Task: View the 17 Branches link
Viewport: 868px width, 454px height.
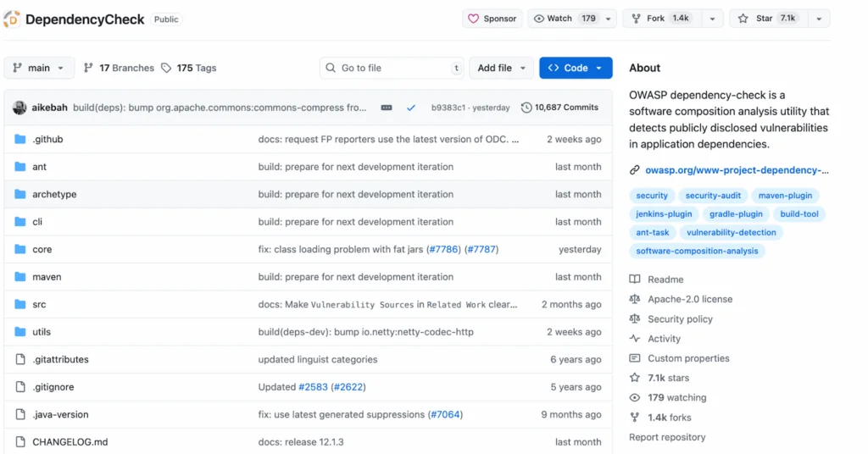Action: tap(119, 68)
